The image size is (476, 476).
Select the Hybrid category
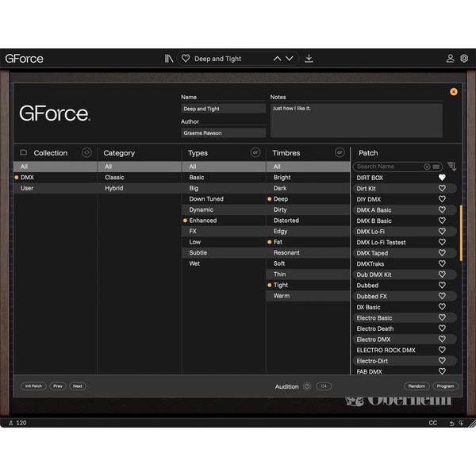140,188
